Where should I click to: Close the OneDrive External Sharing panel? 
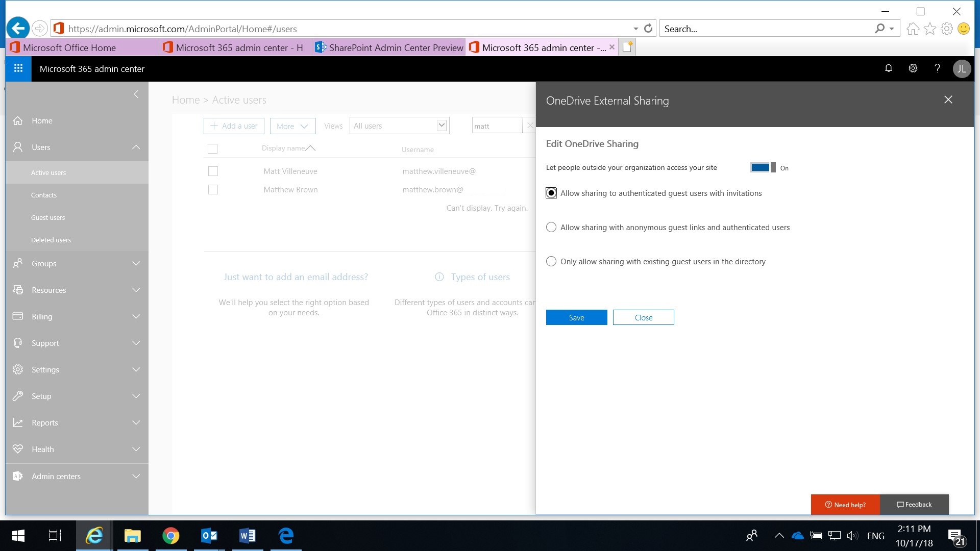point(948,100)
